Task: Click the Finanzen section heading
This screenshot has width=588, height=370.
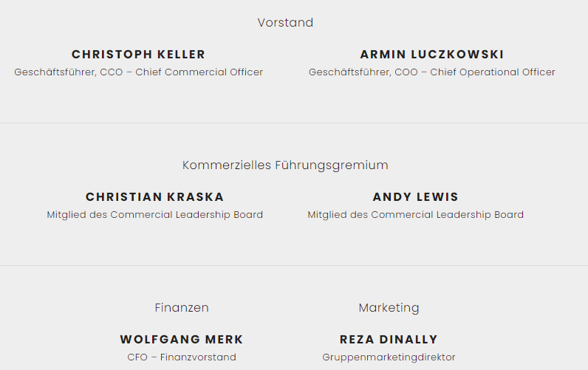Action: pyautogui.click(x=182, y=308)
